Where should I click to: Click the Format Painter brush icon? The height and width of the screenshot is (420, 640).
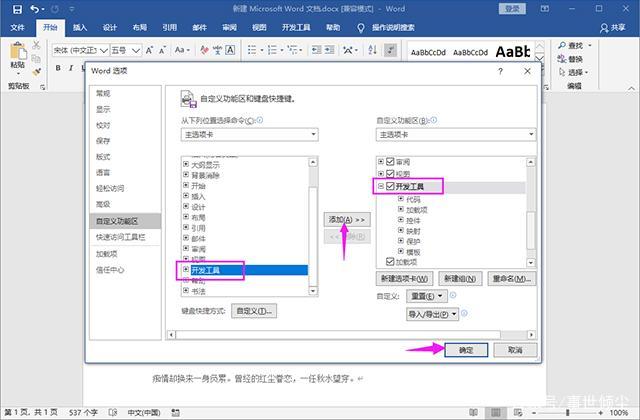[36, 72]
